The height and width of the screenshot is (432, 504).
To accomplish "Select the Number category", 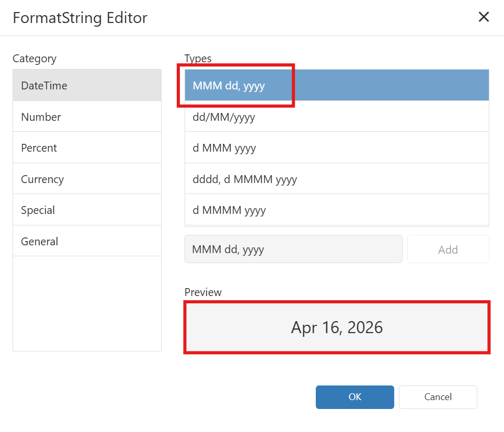I will (87, 117).
